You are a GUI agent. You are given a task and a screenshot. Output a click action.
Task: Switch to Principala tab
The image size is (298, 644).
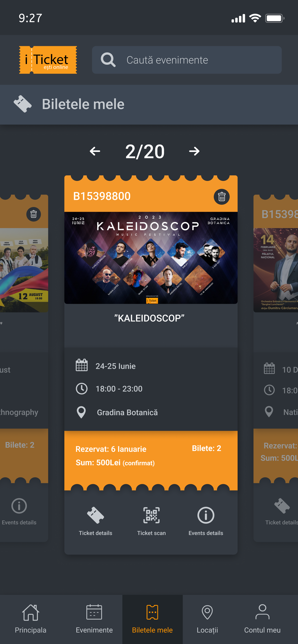click(30, 619)
